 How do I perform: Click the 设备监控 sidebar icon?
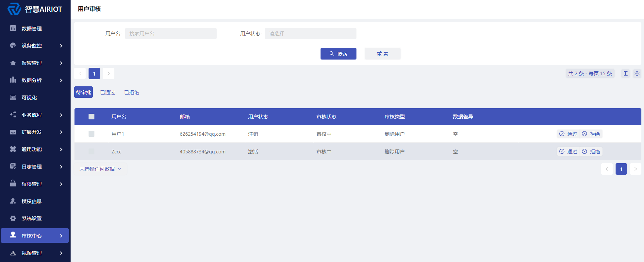point(13,45)
